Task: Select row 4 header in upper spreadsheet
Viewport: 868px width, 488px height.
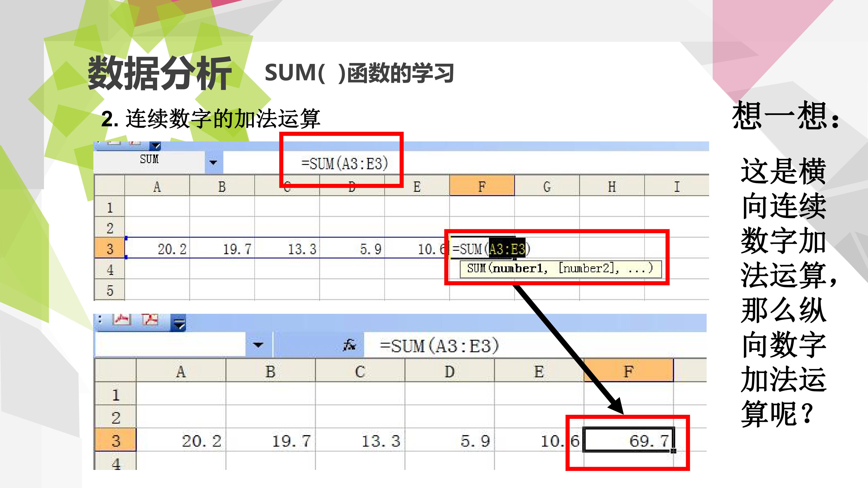Action: 109,269
